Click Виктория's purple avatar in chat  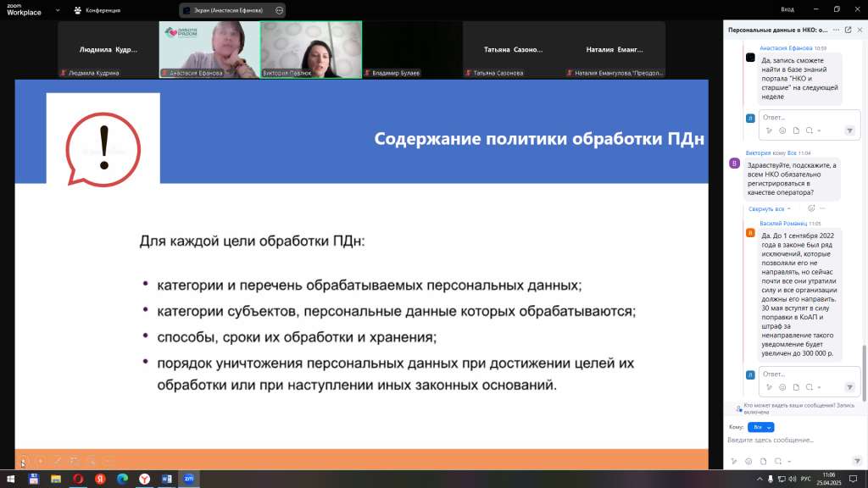tap(735, 164)
